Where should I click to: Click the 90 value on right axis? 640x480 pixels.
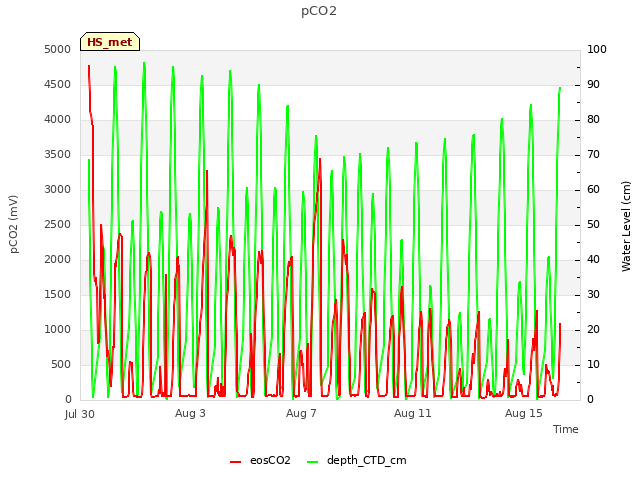pos(593,84)
